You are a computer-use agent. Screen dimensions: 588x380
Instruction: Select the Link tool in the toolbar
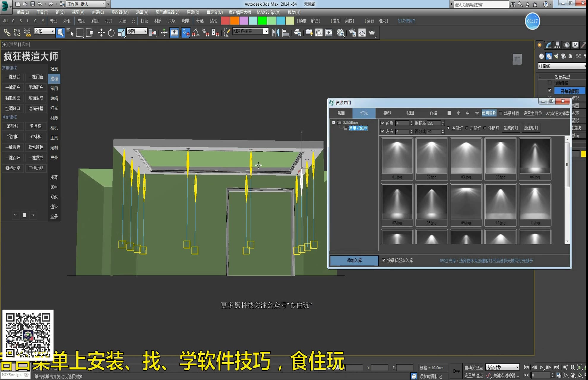tap(7, 32)
